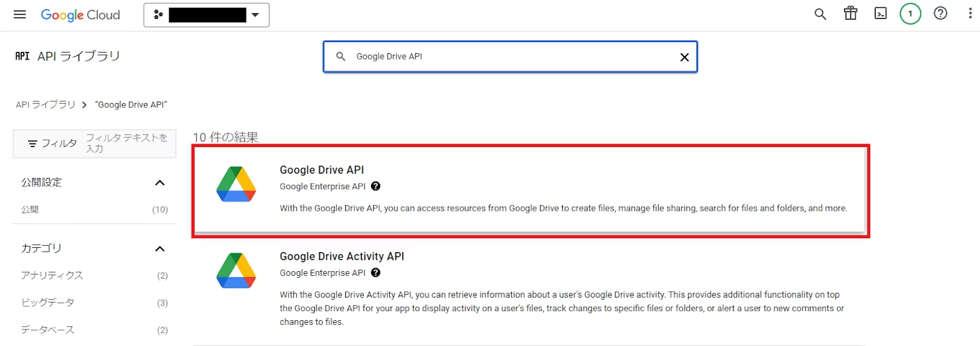Click the Google Drive Activity API logo
The image size is (980, 346).
236,271
